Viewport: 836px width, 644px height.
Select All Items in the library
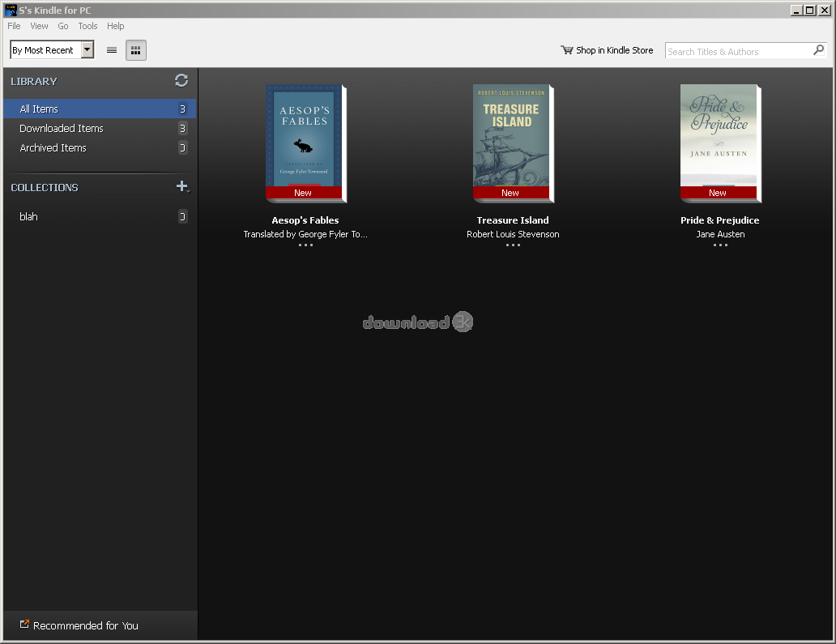point(100,109)
